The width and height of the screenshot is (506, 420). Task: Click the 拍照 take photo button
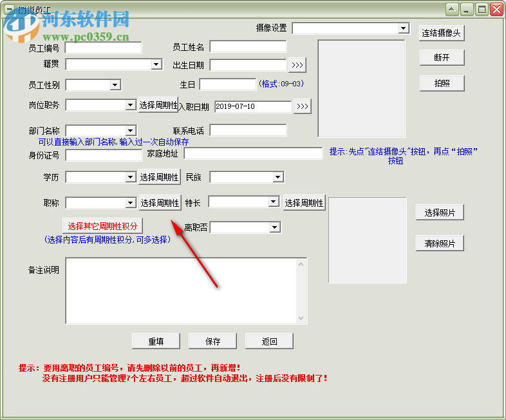click(442, 83)
